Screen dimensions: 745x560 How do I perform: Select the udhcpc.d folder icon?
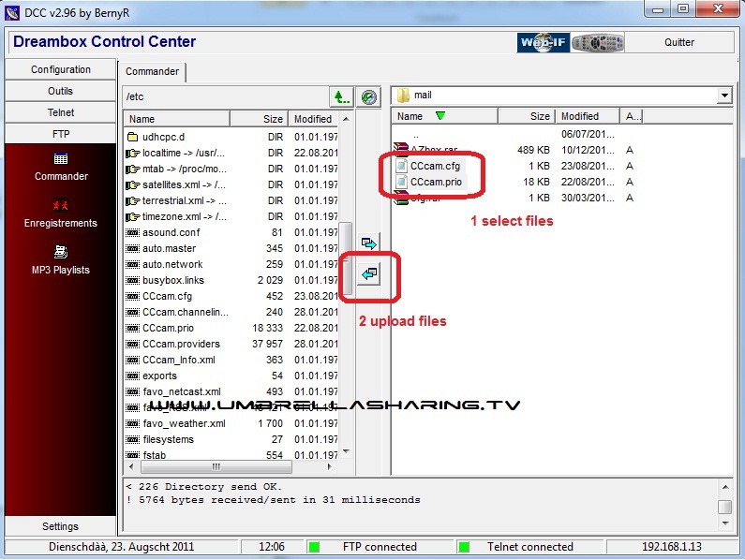click(132, 138)
